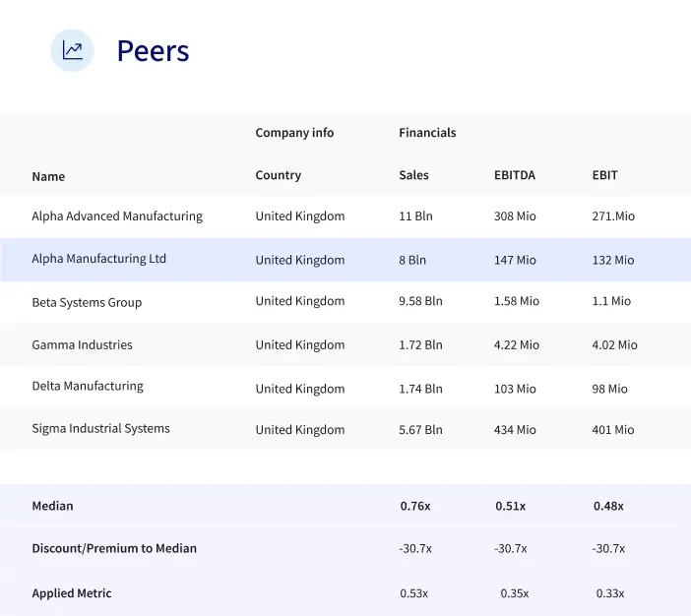The width and height of the screenshot is (691, 616).
Task: Click the 0.76x median sales multiple
Action: coord(415,507)
